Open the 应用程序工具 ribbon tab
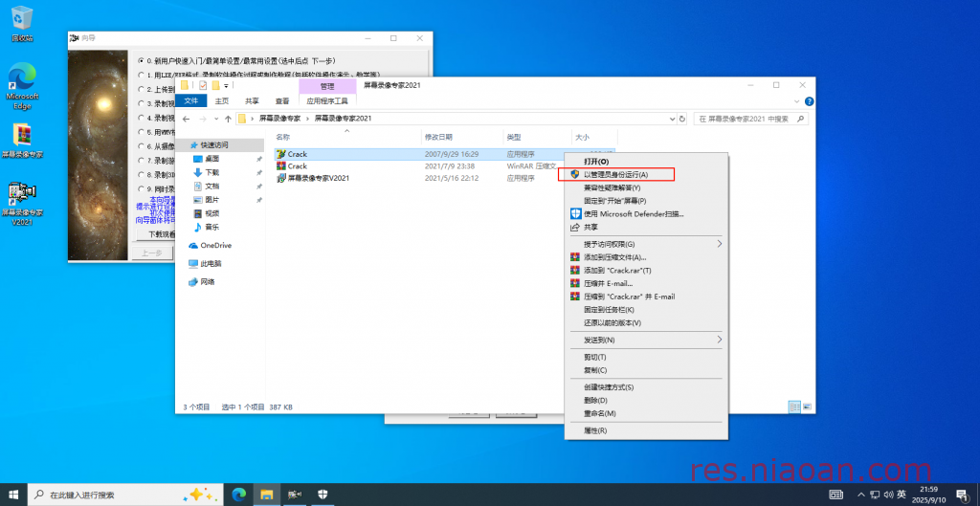 click(x=327, y=100)
